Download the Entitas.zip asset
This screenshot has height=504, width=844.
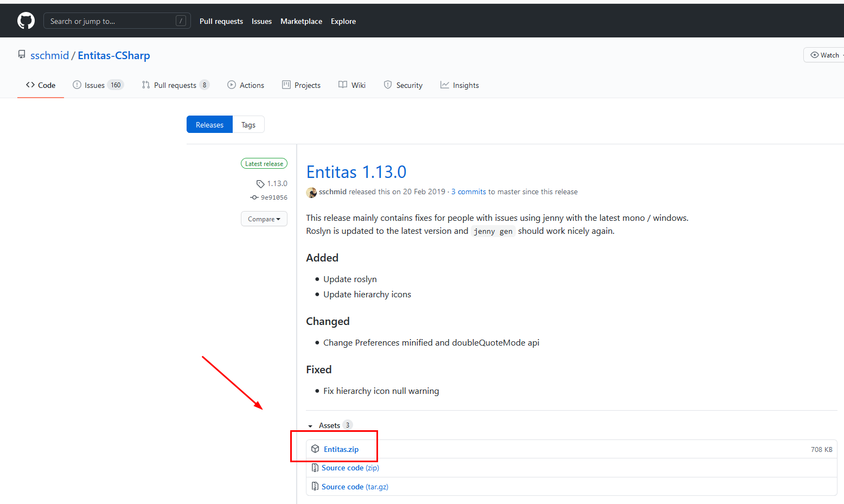(x=341, y=449)
